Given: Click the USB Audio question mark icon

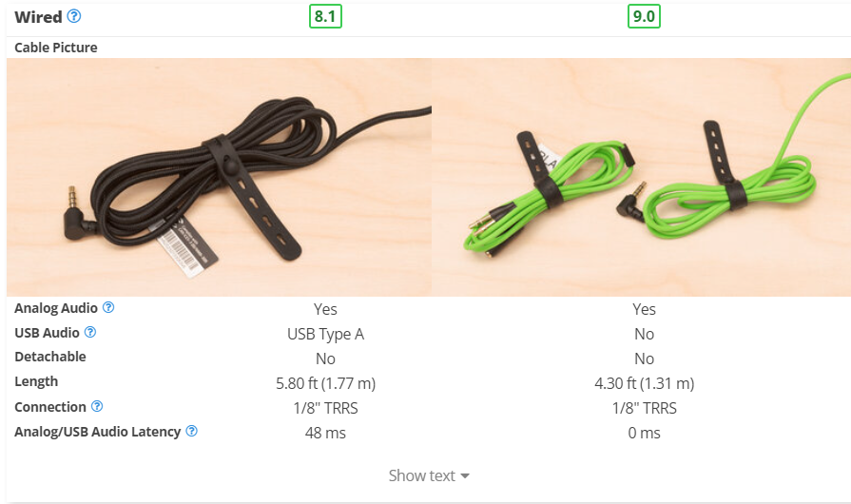Looking at the screenshot, I should coord(90,333).
